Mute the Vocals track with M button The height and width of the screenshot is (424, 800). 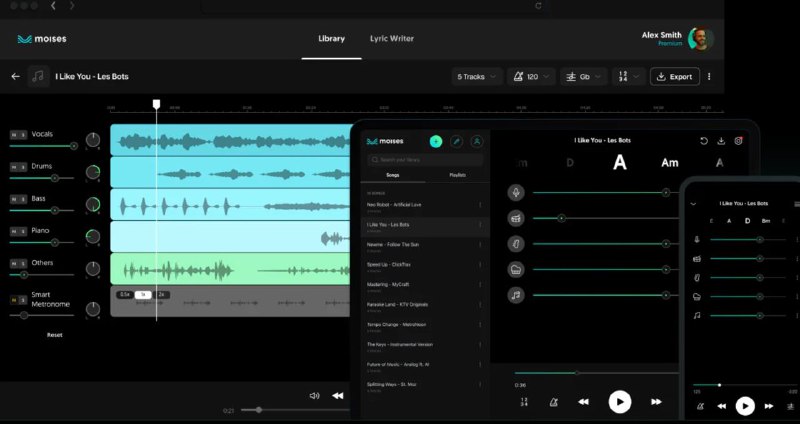pyautogui.click(x=14, y=135)
